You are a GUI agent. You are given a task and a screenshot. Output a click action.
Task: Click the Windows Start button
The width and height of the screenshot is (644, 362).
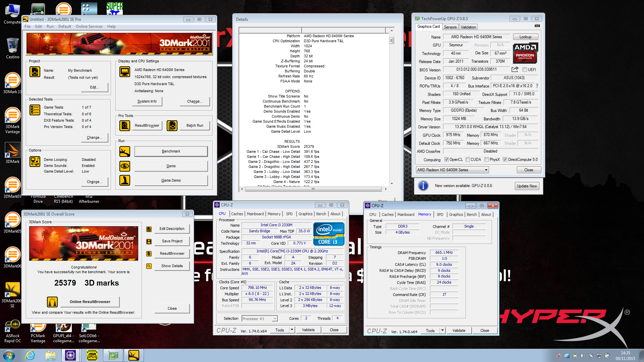tap(9, 355)
